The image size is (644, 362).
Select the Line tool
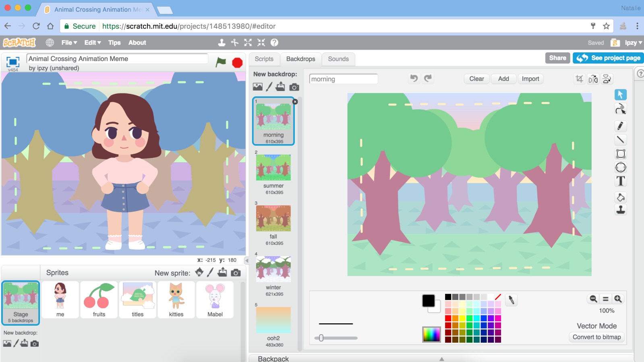coord(620,140)
